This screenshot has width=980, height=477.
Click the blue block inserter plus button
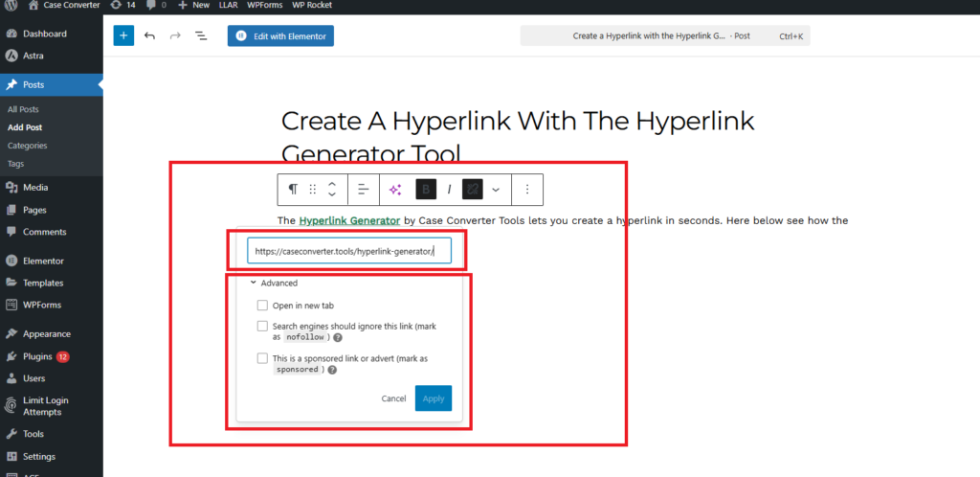click(x=123, y=35)
